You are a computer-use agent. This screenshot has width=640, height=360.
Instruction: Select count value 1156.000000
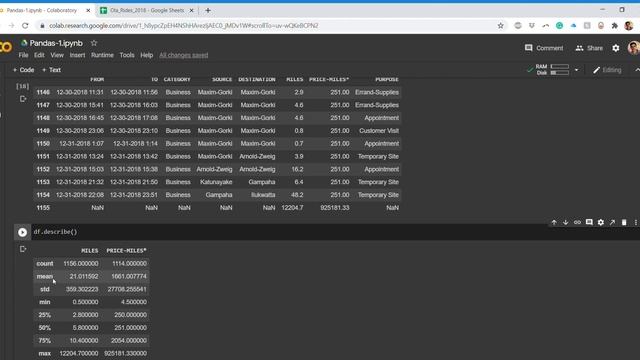pyautogui.click(x=81, y=264)
